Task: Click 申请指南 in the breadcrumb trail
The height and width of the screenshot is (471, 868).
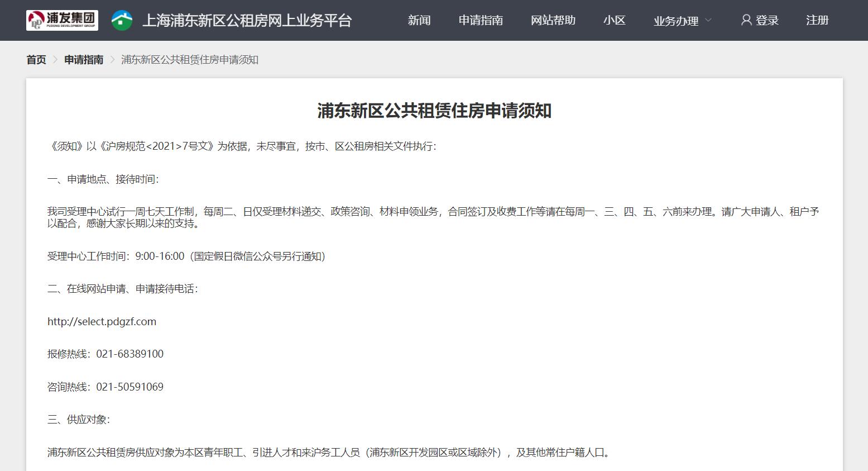Action: tap(84, 60)
